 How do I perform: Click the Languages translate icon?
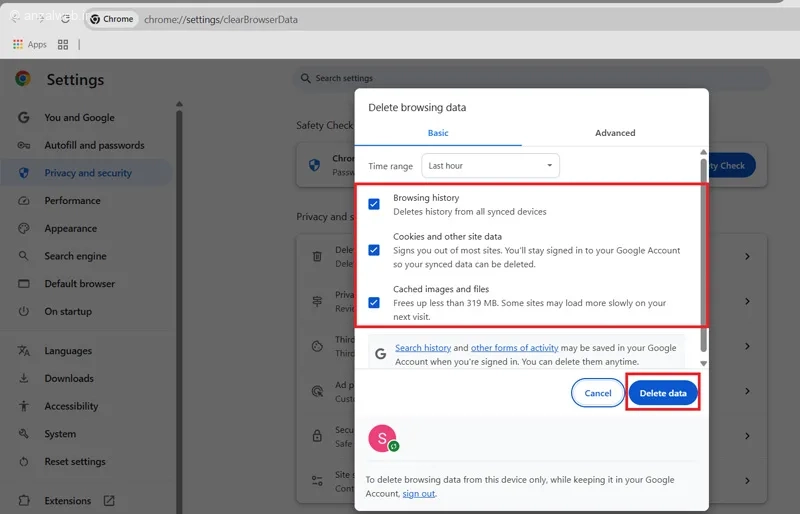click(23, 351)
